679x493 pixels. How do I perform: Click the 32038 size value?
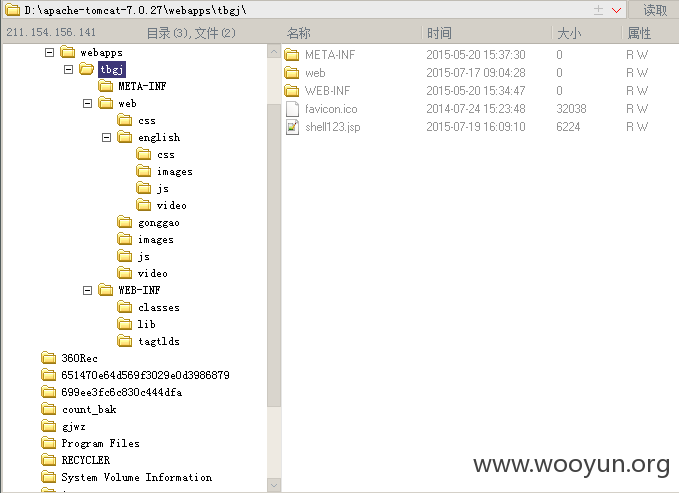[571, 109]
